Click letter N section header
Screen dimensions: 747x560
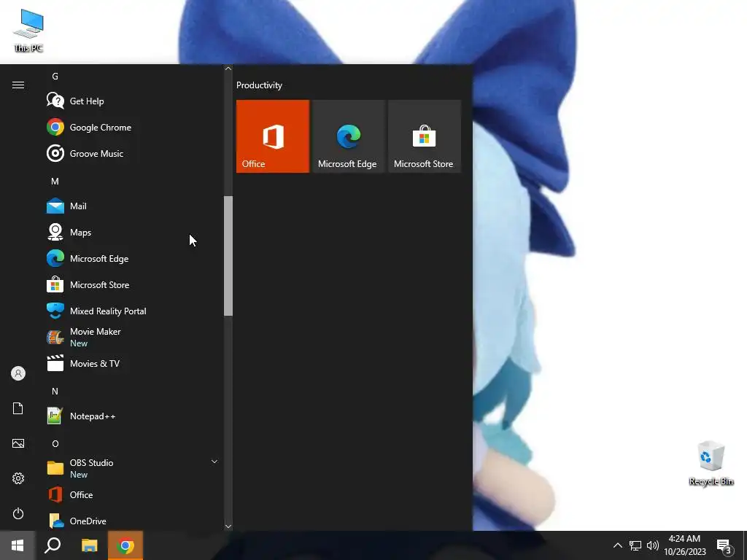[x=55, y=392]
